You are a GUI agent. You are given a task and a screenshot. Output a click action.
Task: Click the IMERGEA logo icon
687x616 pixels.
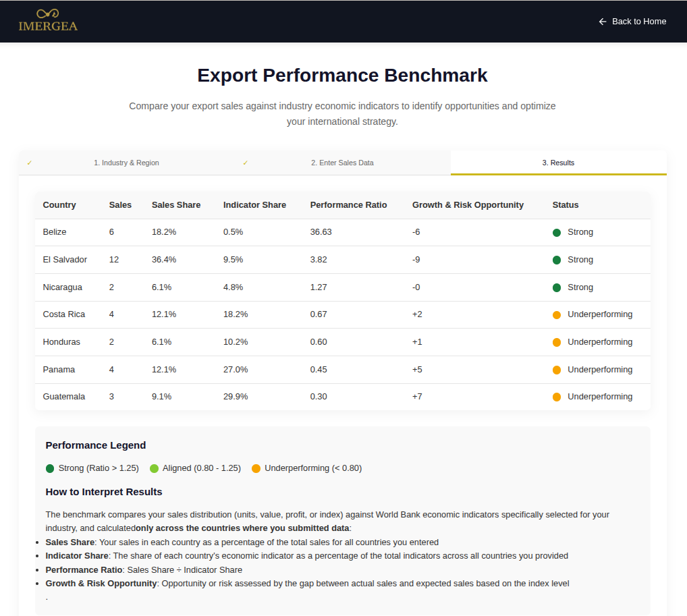[x=47, y=13]
